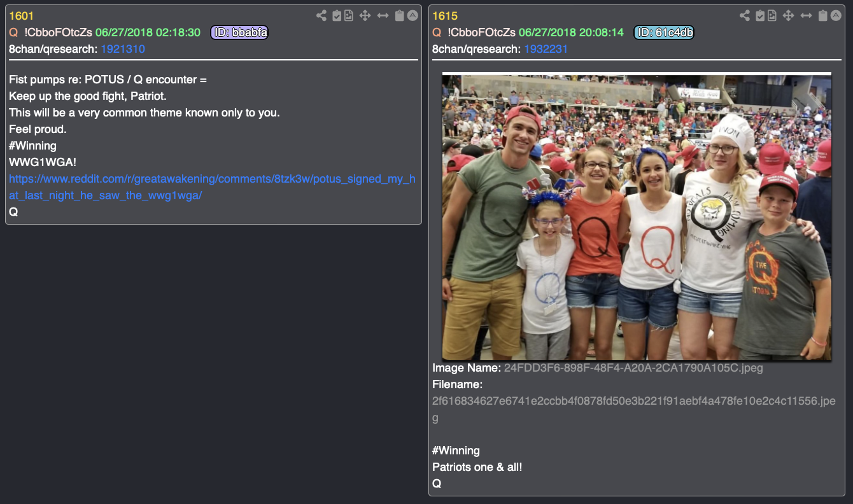Open 8chan post reference 1921310
This screenshot has height=504, width=853.
point(123,49)
